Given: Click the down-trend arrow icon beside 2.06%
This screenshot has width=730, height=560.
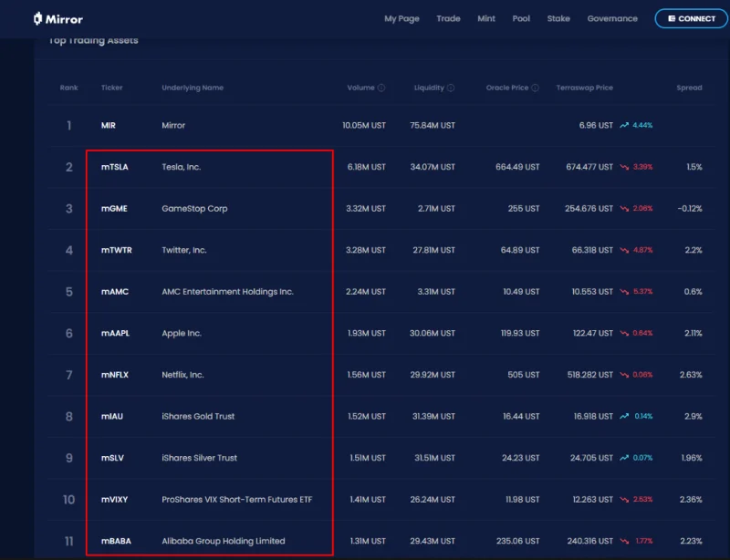Looking at the screenshot, I should point(624,209).
